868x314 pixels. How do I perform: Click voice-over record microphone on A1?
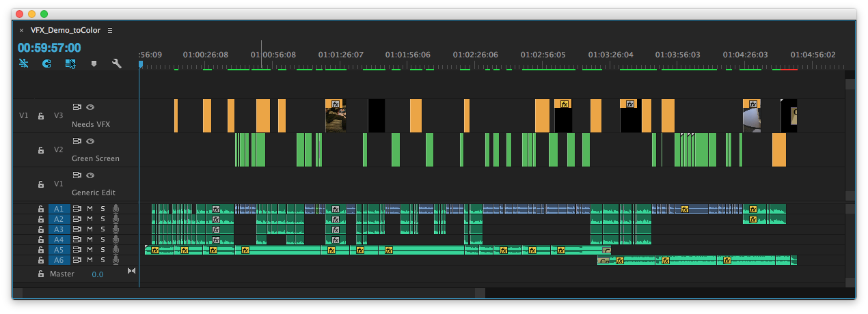116,209
